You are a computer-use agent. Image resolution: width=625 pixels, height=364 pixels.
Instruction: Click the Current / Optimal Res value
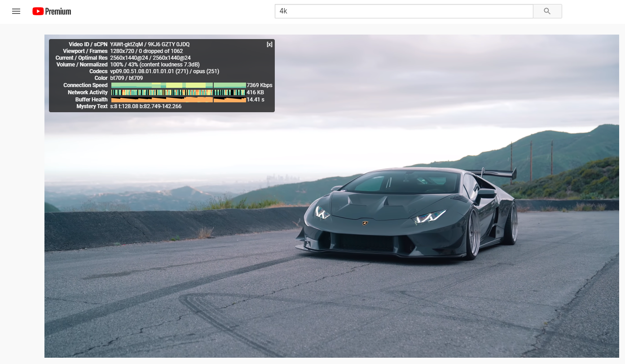[x=150, y=58]
